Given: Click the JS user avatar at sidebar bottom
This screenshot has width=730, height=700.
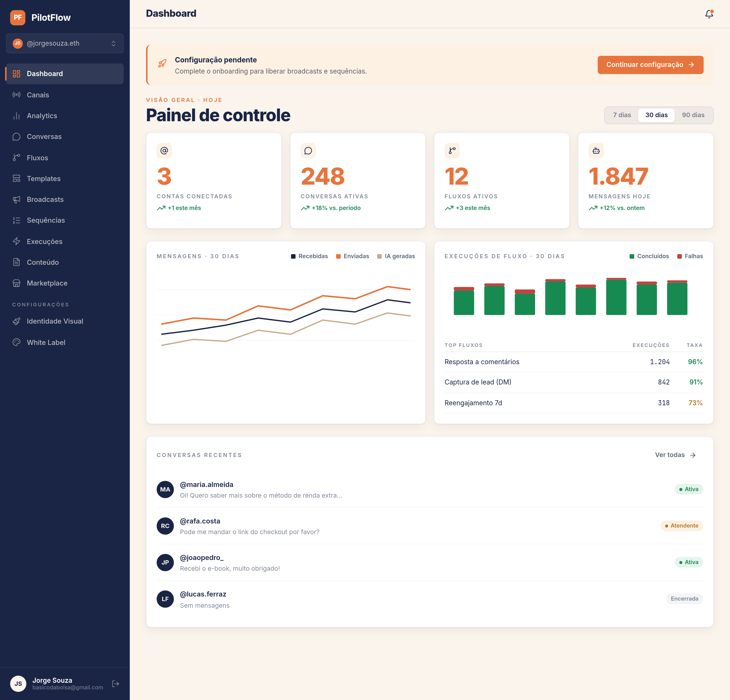Looking at the screenshot, I should [x=18, y=684].
